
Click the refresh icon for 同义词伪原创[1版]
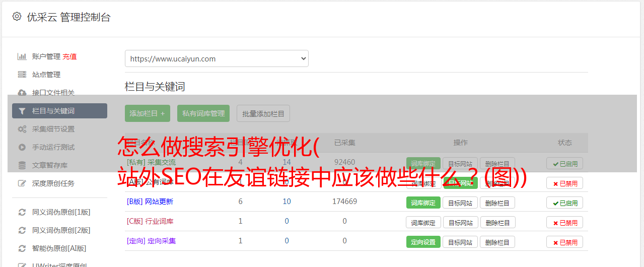22,212
